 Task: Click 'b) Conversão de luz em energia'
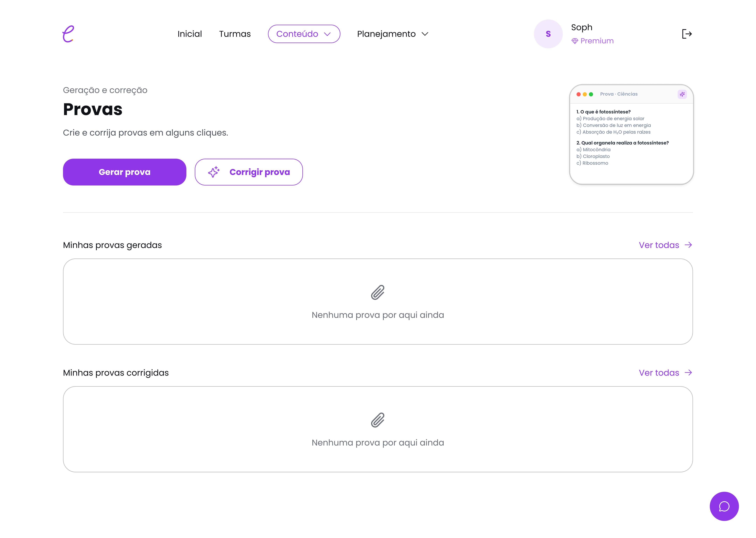pos(613,125)
